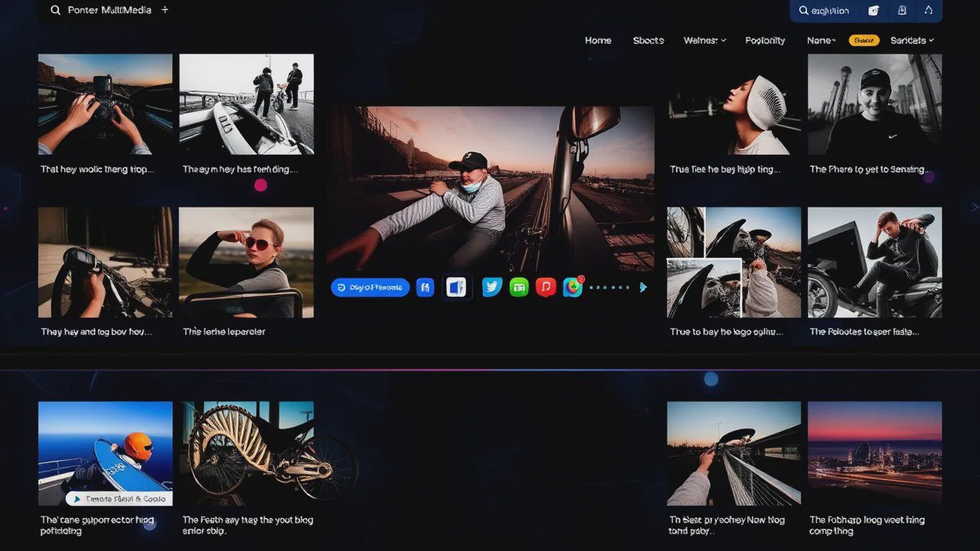Expand the Sandats dropdown menu
The width and height of the screenshot is (980, 551).
[912, 41]
